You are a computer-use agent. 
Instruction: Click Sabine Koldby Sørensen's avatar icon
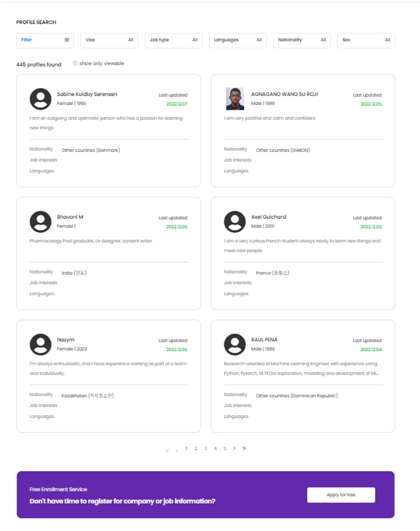41,99
